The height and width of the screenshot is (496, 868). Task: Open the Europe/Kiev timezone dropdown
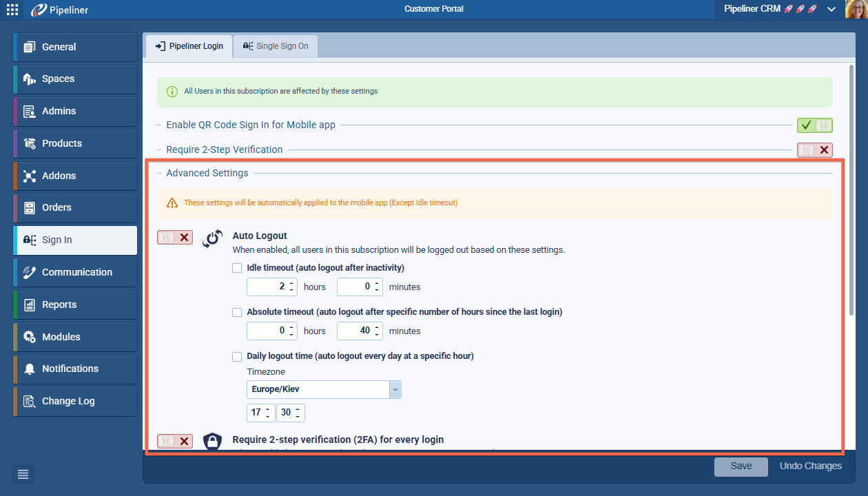[395, 389]
